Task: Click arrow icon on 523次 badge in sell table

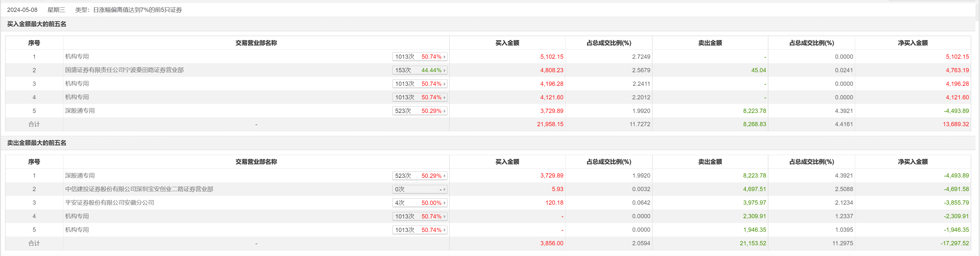Action: [444, 176]
